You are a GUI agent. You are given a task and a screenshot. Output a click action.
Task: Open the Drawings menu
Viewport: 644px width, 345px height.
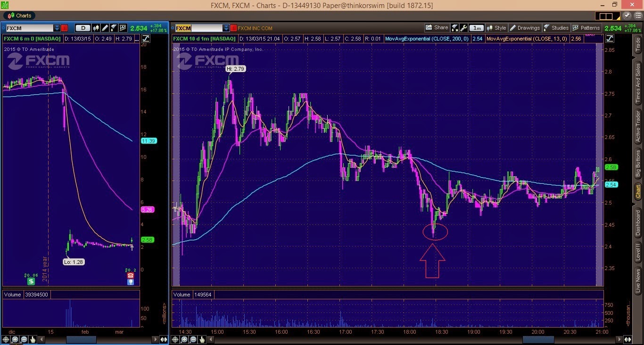(525, 28)
